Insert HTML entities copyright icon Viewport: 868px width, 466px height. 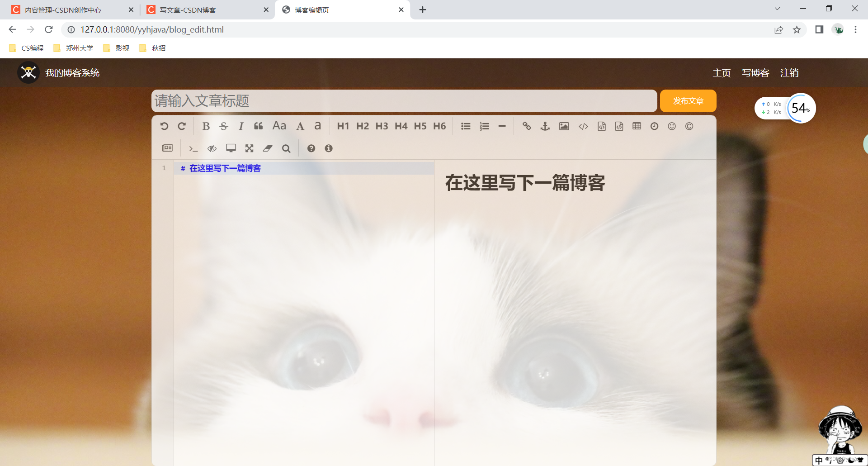coord(689,126)
